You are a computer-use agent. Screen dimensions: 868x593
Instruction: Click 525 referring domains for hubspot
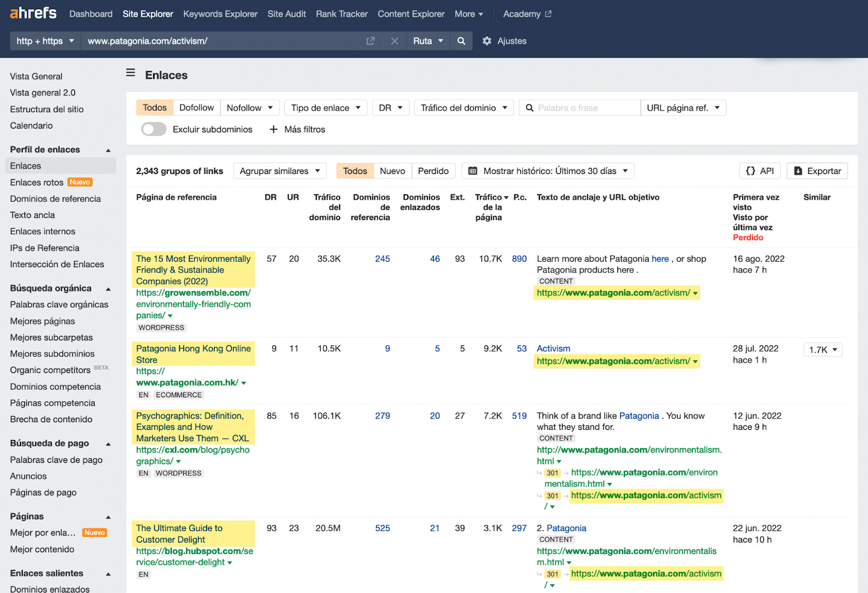tap(382, 528)
